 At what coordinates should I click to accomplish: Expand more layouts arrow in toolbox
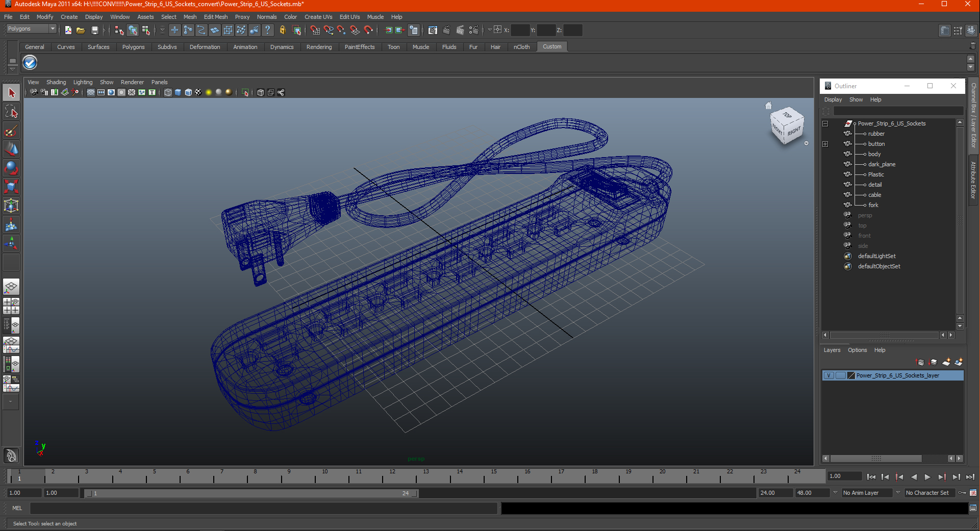pyautogui.click(x=11, y=401)
